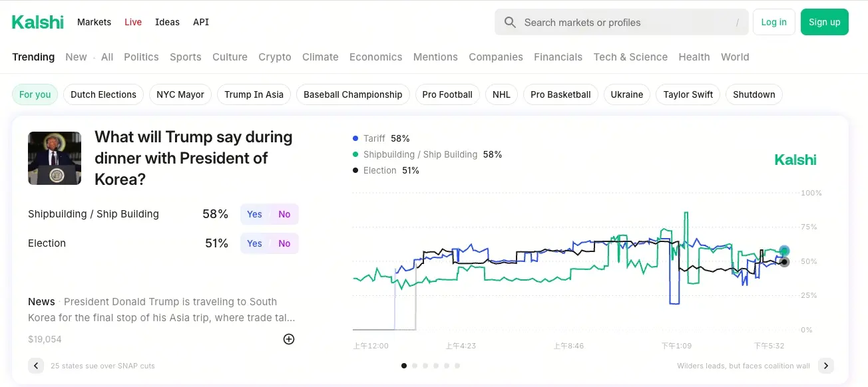
Task: Click the Trump podium thumbnail image
Action: pyautogui.click(x=55, y=158)
